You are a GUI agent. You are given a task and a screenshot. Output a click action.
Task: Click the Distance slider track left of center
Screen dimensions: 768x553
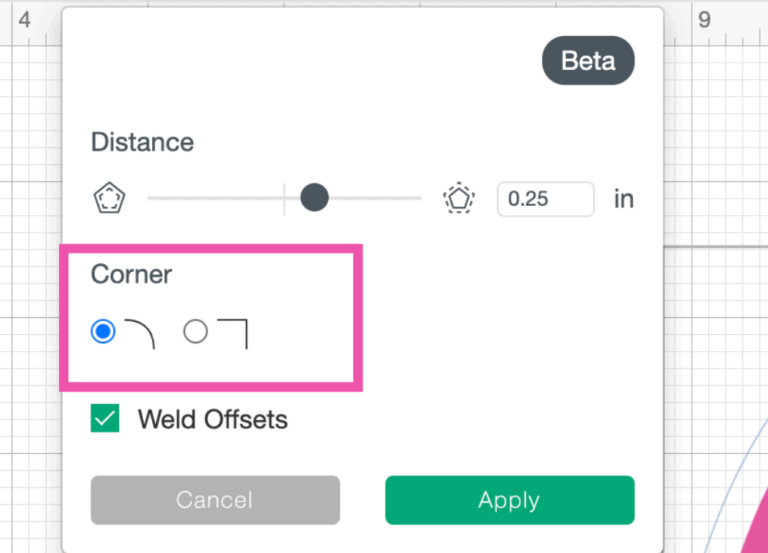click(215, 198)
